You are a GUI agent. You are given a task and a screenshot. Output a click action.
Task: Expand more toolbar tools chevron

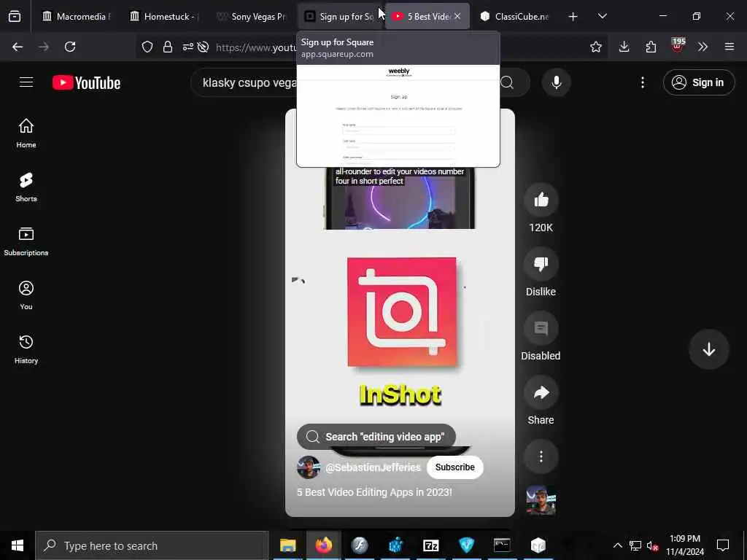pyautogui.click(x=703, y=47)
